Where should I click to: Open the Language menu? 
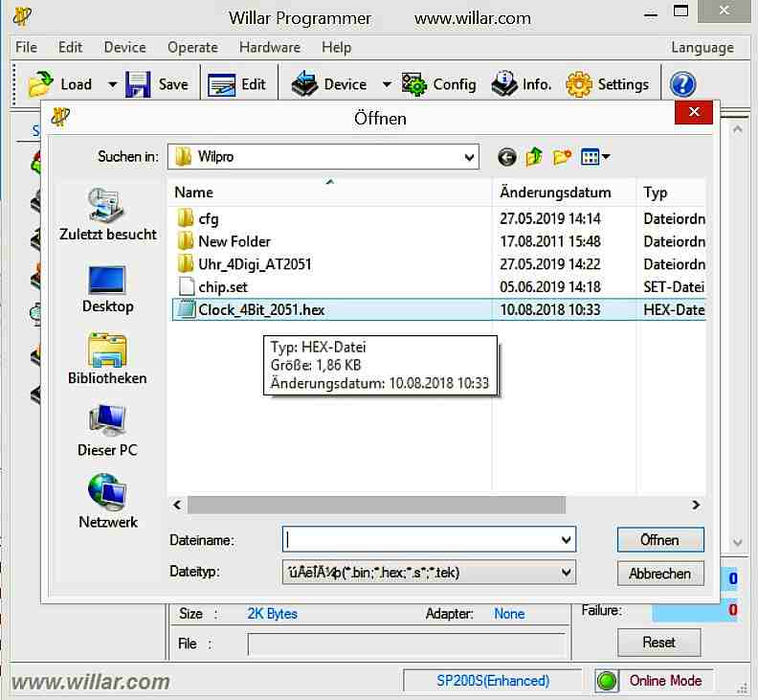[x=702, y=48]
